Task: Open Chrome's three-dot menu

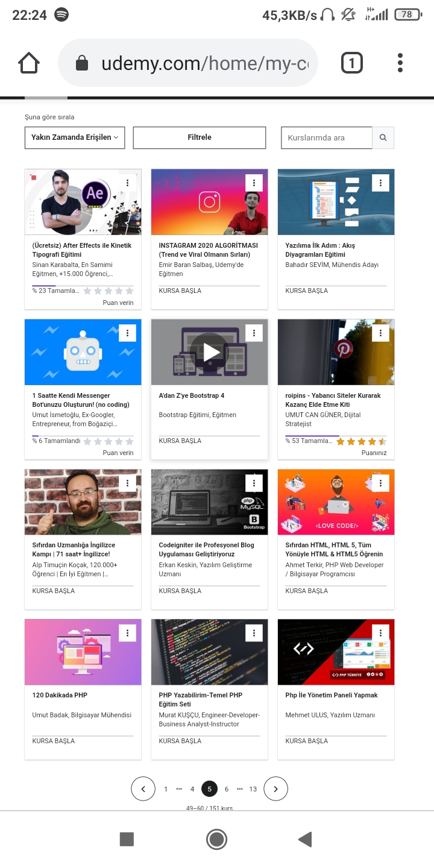Action: [x=400, y=63]
